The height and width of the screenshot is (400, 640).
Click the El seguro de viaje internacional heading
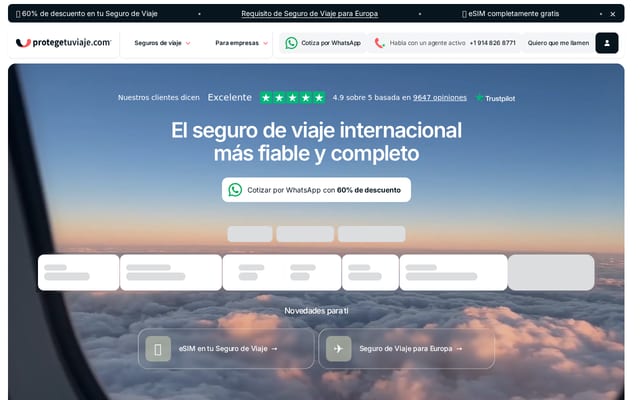[x=316, y=142]
